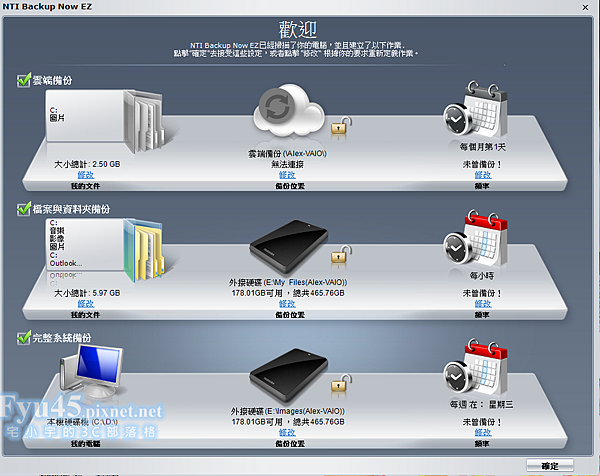Click the gray folder icon in cloud backup row

(144, 121)
